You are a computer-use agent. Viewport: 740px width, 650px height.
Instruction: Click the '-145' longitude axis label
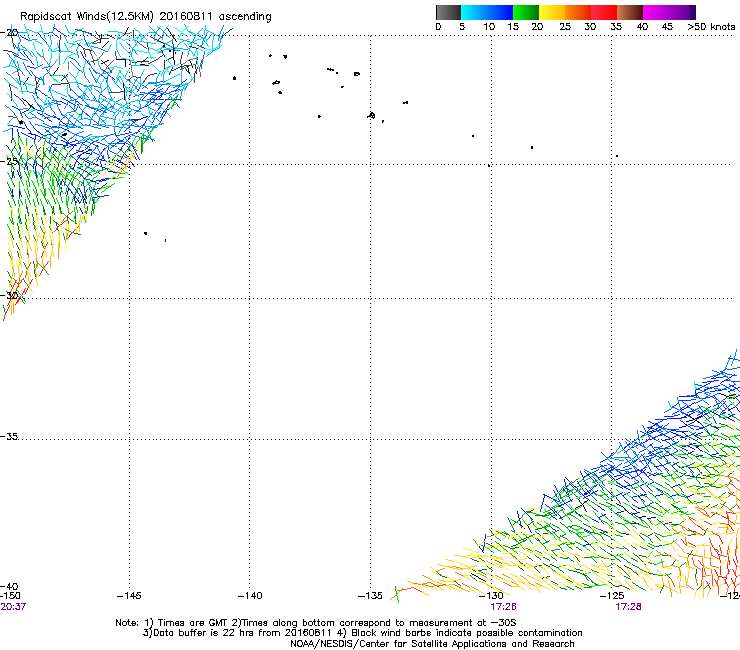(129, 596)
